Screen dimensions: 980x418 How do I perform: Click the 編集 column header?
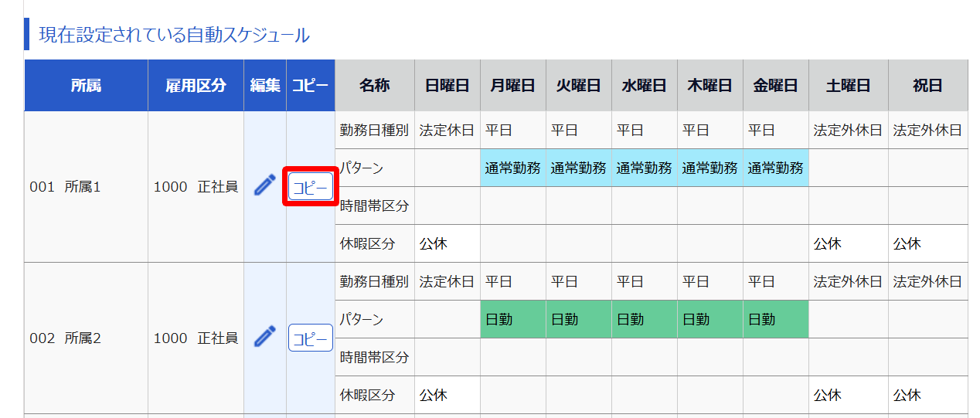pyautogui.click(x=265, y=86)
